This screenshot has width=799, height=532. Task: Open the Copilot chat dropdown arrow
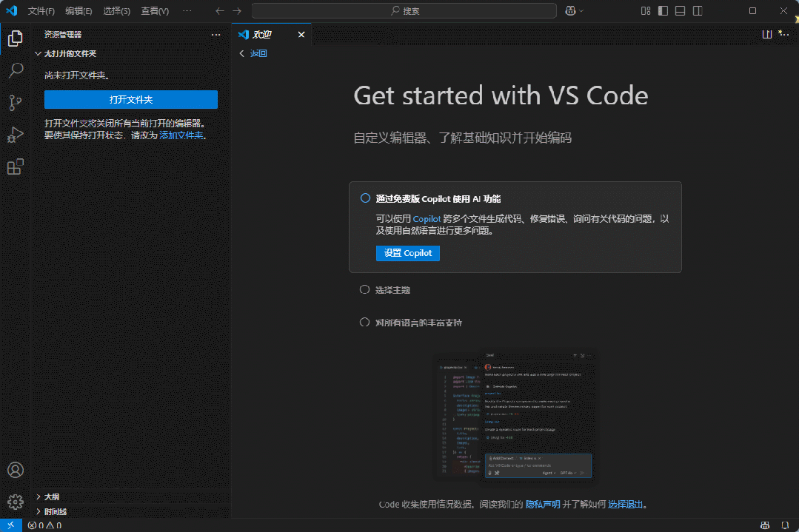coord(581,10)
